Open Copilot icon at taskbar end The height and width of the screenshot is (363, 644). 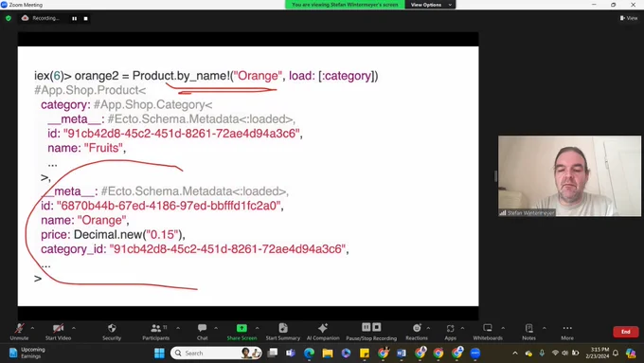click(631, 354)
